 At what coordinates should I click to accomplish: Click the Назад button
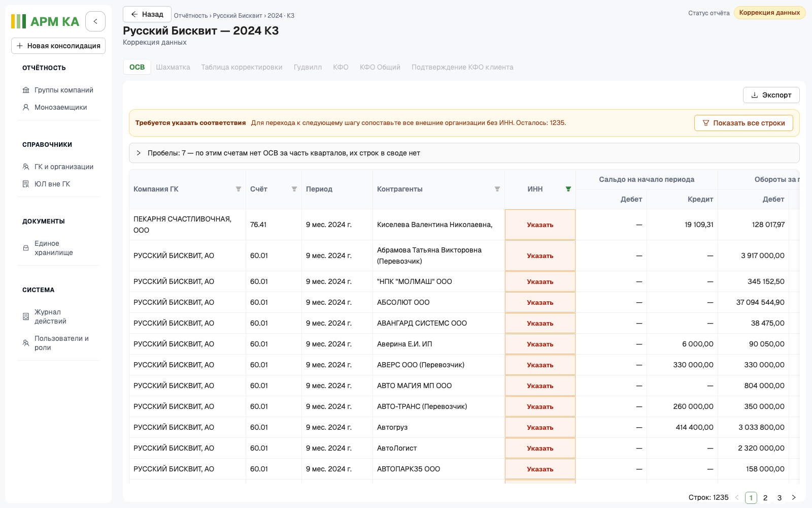[x=147, y=14]
